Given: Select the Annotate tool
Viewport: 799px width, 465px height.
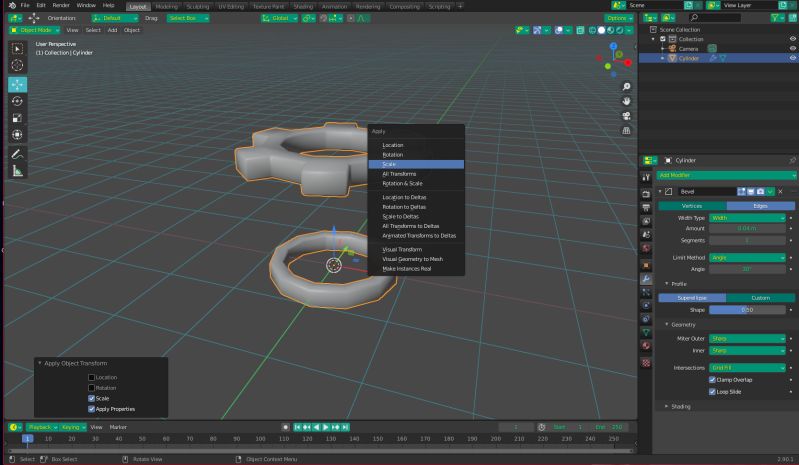Looking at the screenshot, I should [17, 154].
